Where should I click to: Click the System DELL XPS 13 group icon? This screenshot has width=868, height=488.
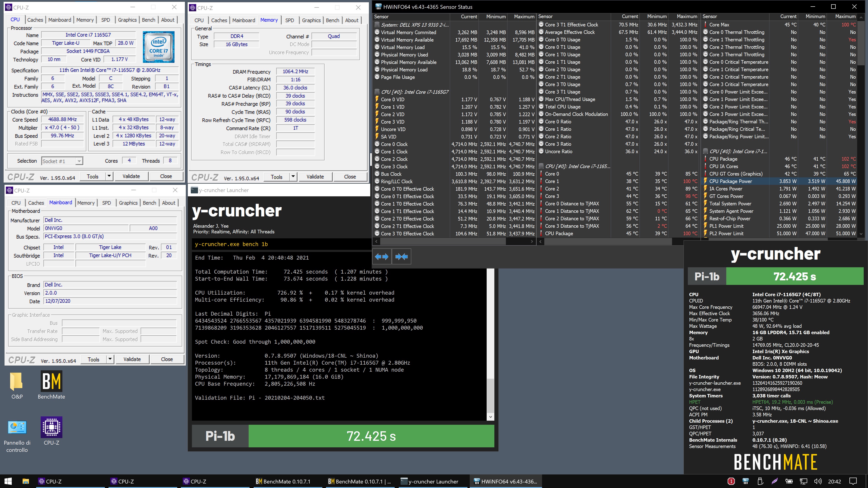377,25
